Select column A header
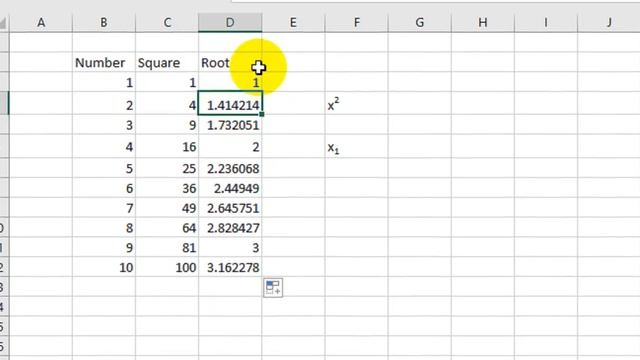This screenshot has height=360, width=640. [41, 22]
